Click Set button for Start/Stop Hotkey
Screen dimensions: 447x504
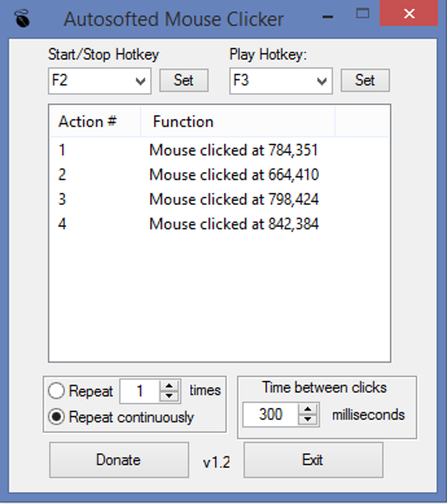[x=184, y=80]
